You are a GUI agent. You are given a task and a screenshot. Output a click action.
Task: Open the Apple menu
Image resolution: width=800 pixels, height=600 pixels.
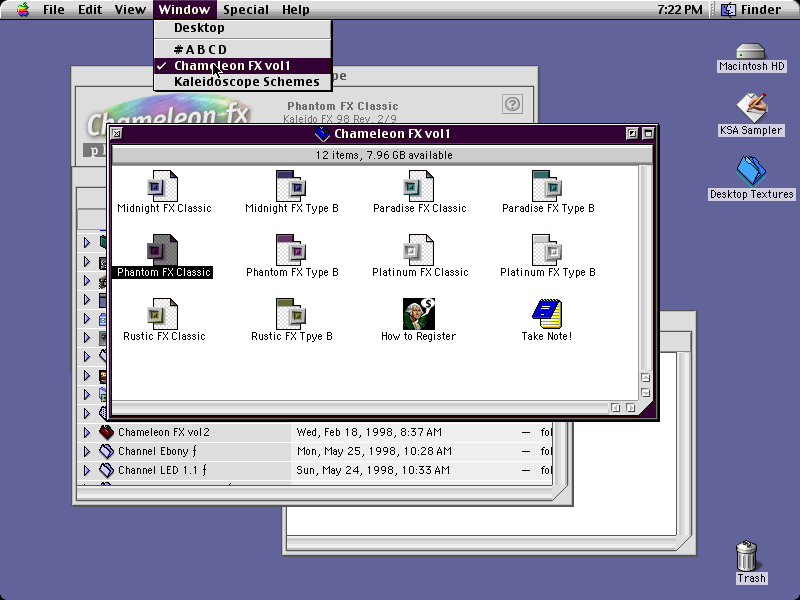pyautogui.click(x=22, y=9)
